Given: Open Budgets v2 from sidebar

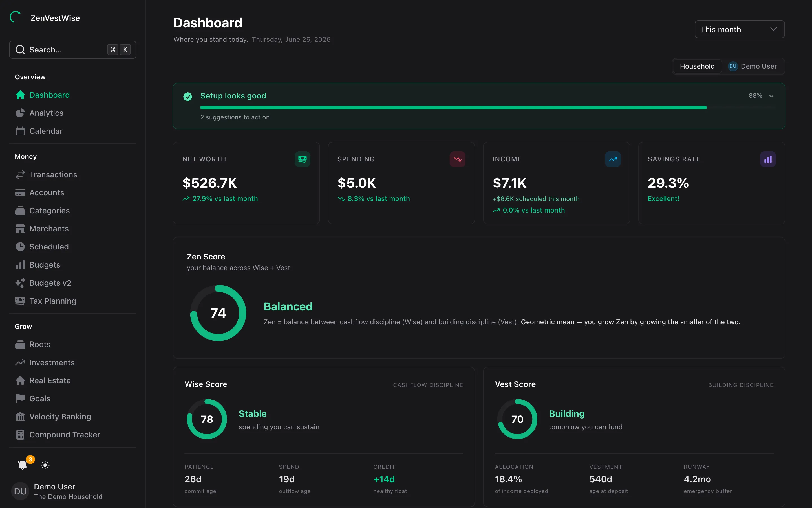Looking at the screenshot, I should (x=72, y=283).
